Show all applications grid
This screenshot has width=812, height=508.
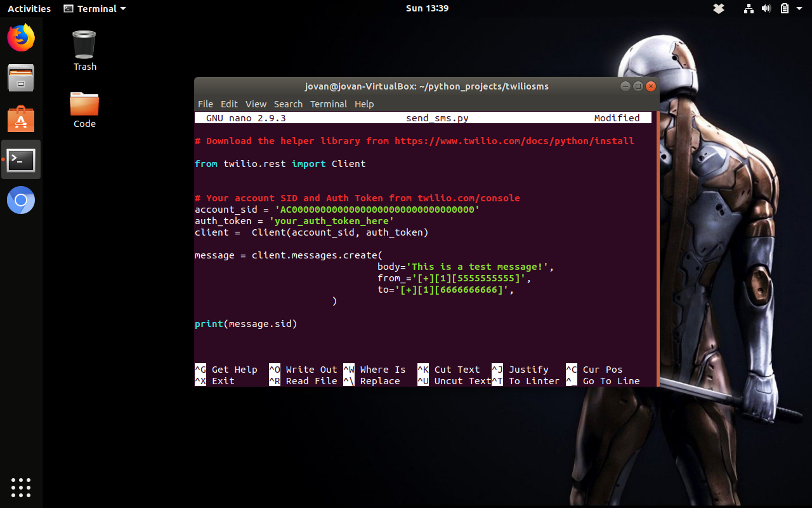click(21, 487)
